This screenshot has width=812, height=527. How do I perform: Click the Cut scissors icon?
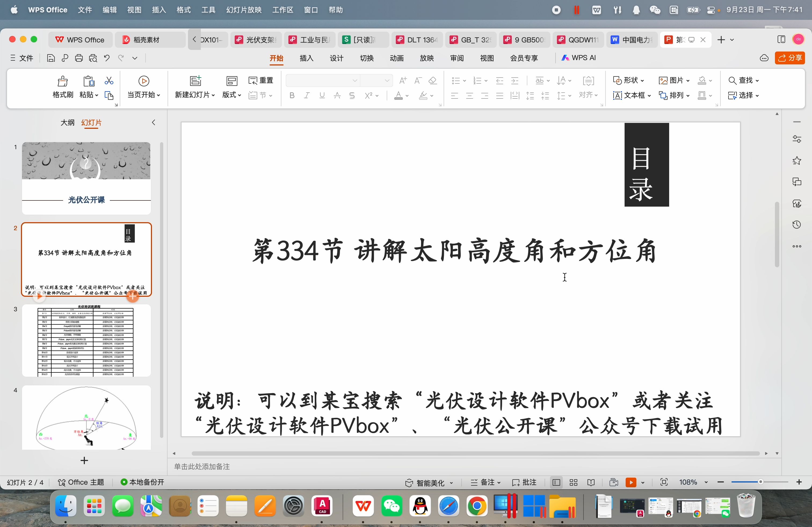(109, 81)
